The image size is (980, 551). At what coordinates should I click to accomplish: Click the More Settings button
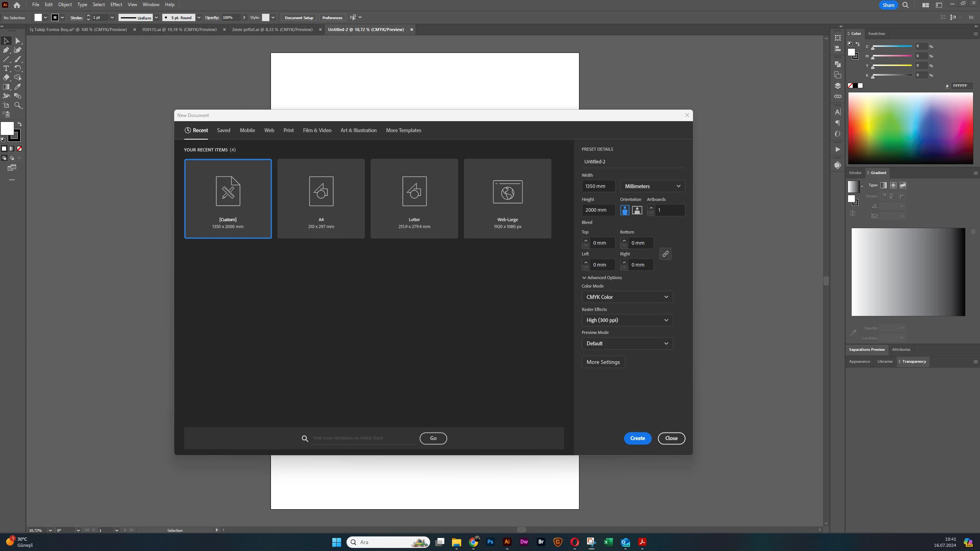[603, 362]
